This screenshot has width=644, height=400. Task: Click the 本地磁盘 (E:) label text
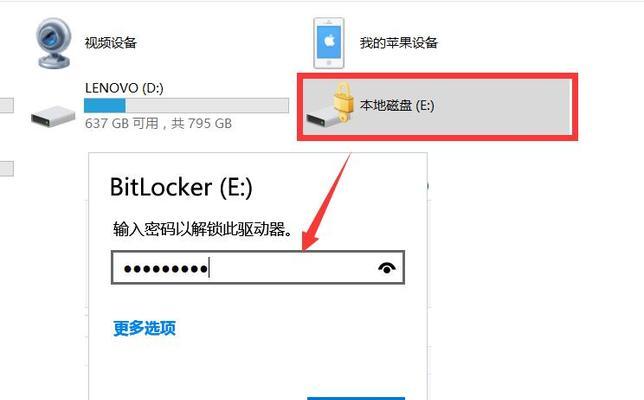click(x=397, y=106)
